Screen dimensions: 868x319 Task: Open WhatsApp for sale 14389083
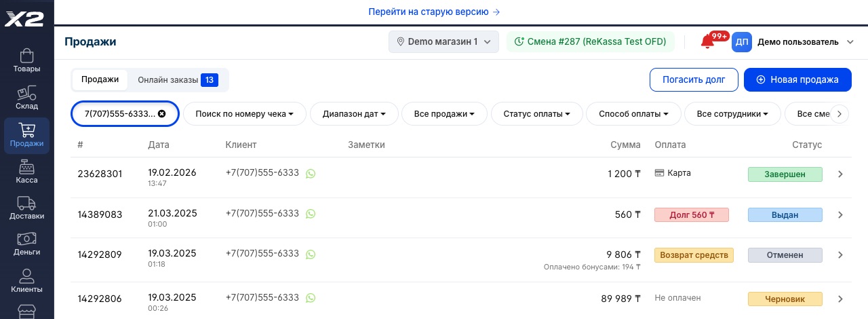[x=311, y=214]
